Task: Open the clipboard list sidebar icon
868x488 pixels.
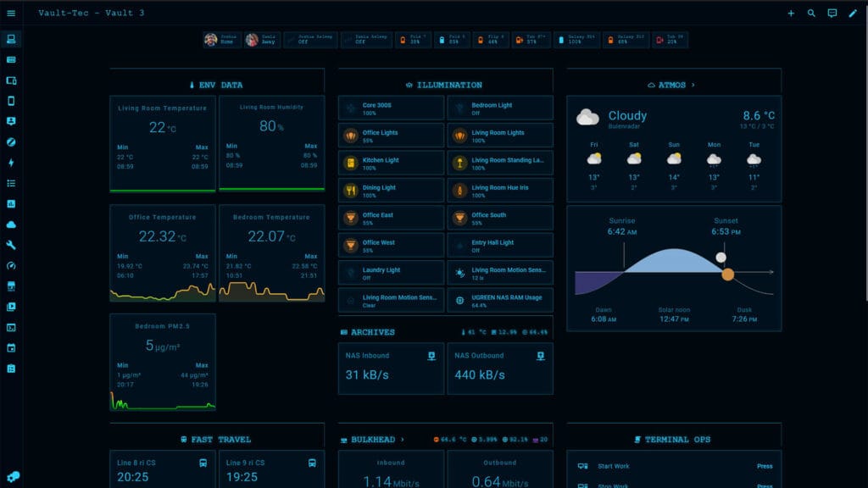Action: click(x=11, y=369)
